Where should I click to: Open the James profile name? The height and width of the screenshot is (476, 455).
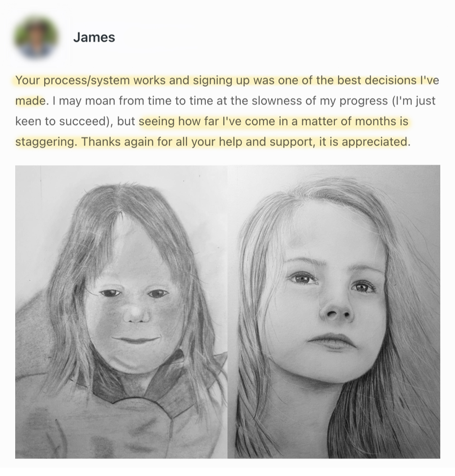(x=94, y=37)
